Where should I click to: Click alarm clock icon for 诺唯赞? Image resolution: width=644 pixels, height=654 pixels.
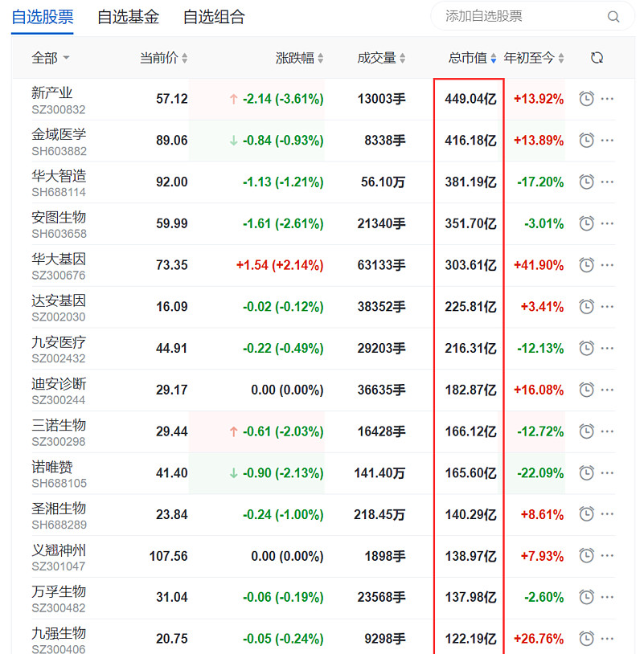(587, 473)
